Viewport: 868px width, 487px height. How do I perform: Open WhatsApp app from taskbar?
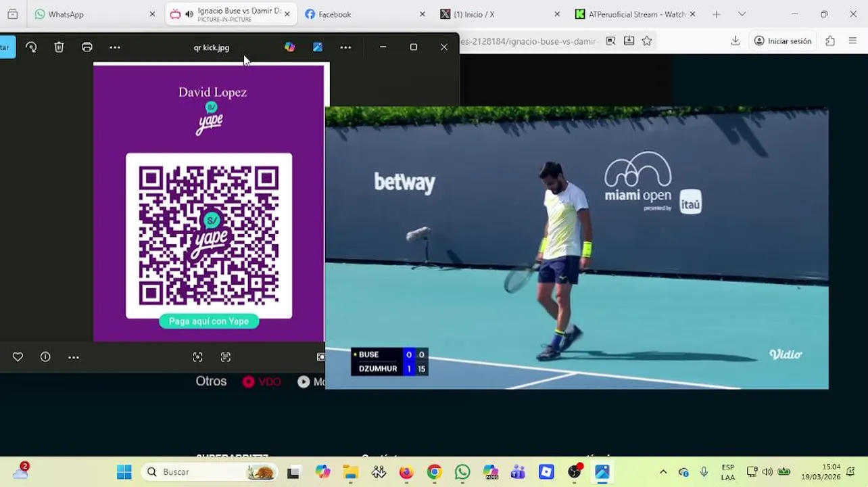click(x=462, y=472)
